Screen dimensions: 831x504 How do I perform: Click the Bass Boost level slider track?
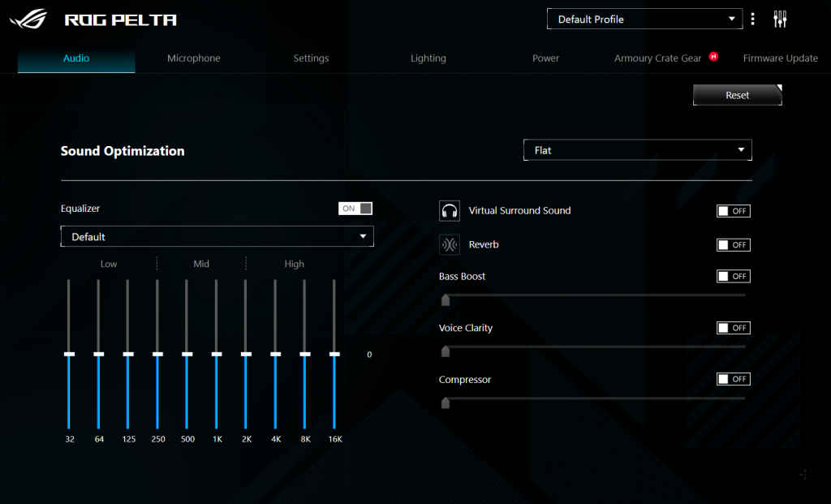click(x=592, y=295)
